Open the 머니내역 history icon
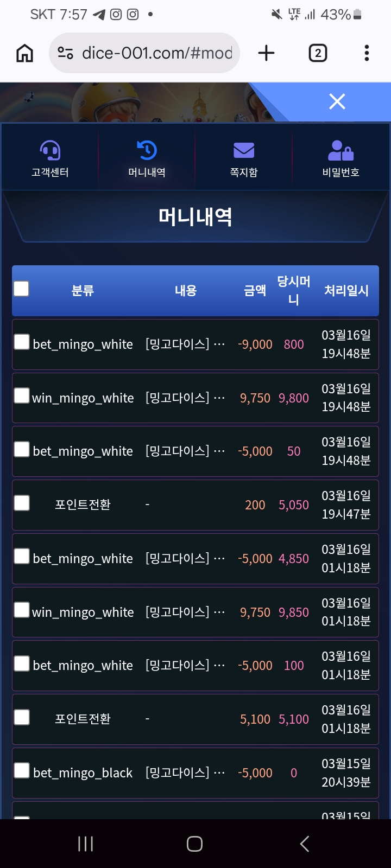Image resolution: width=391 pixels, height=868 pixels. 147,151
